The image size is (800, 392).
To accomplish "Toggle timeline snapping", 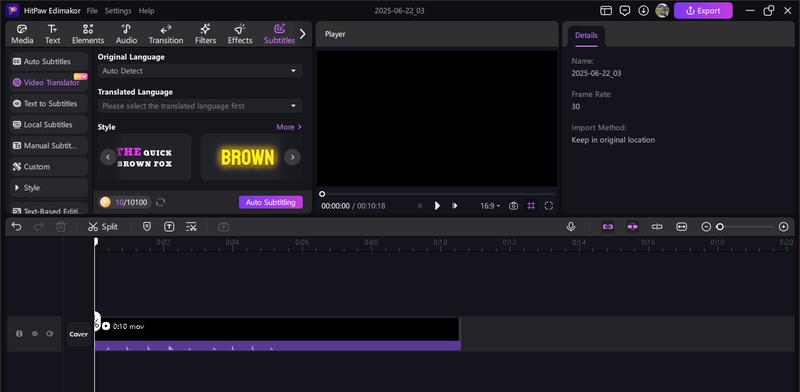I will pyautogui.click(x=633, y=227).
